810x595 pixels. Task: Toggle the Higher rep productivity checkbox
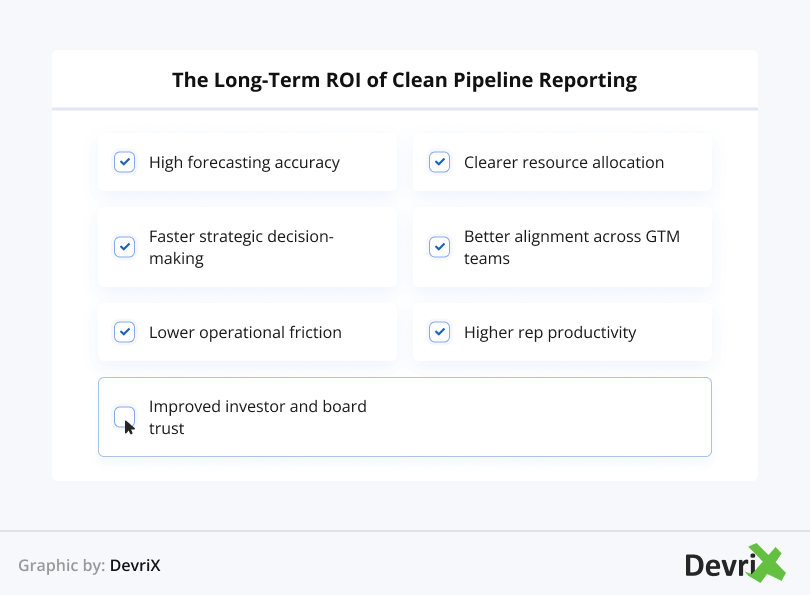tap(440, 332)
